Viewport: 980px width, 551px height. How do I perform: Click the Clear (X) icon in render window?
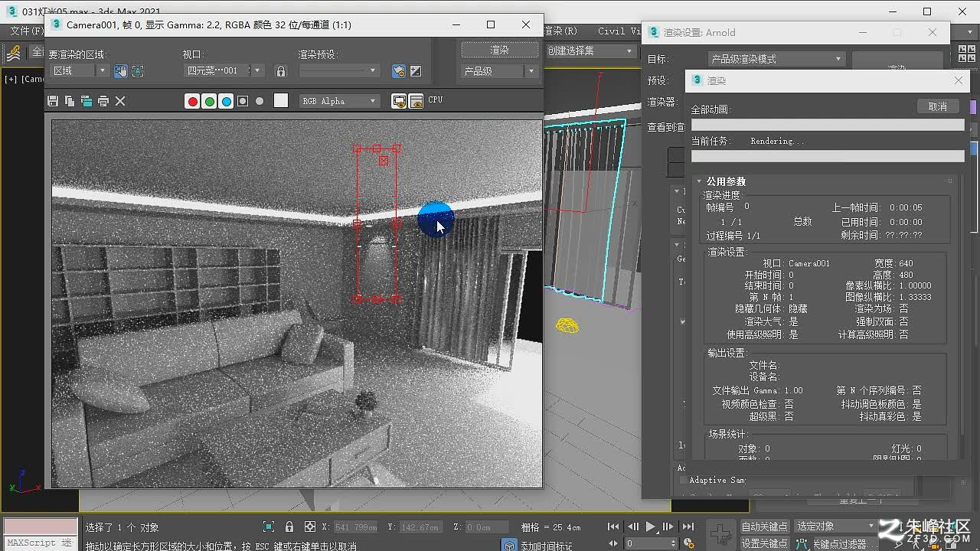tap(120, 101)
